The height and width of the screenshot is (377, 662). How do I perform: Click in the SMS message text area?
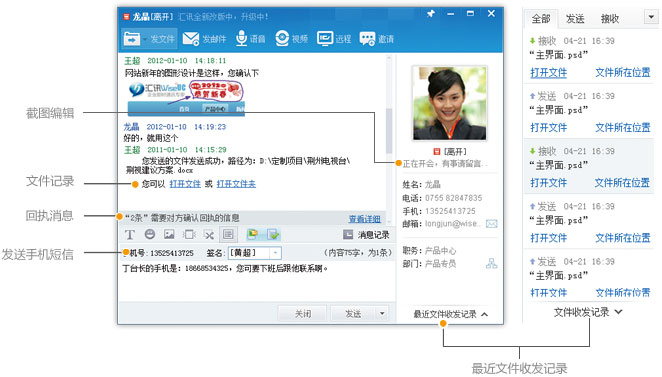[257, 282]
